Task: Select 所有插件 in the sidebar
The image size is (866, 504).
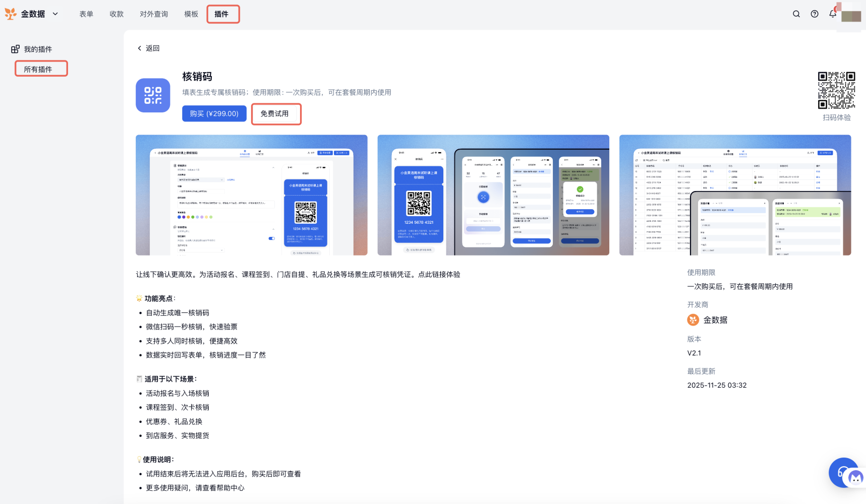Action: click(38, 69)
